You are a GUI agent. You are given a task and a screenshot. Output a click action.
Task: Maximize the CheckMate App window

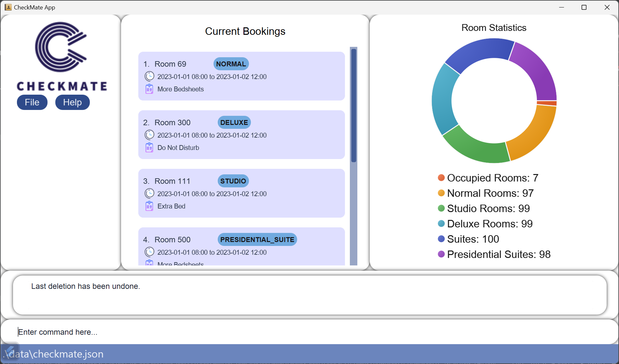point(584,7)
